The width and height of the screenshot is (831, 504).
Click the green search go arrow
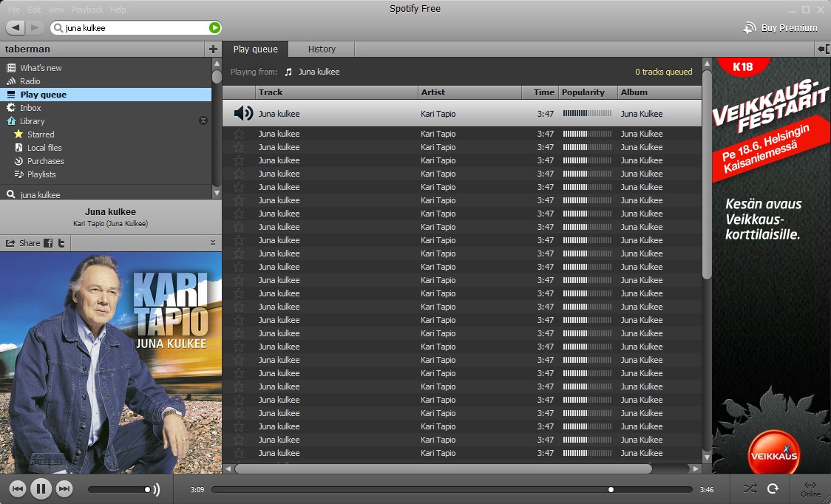coord(214,28)
